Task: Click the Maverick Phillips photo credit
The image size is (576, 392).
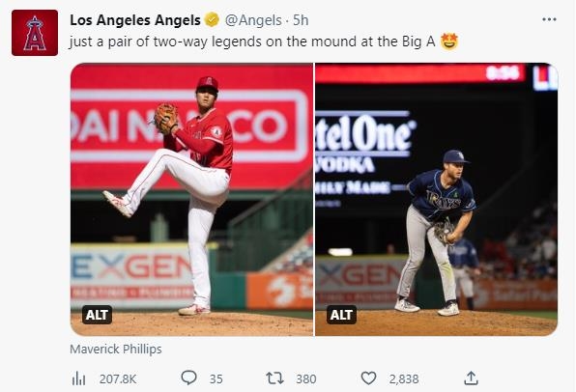Action: point(116,349)
